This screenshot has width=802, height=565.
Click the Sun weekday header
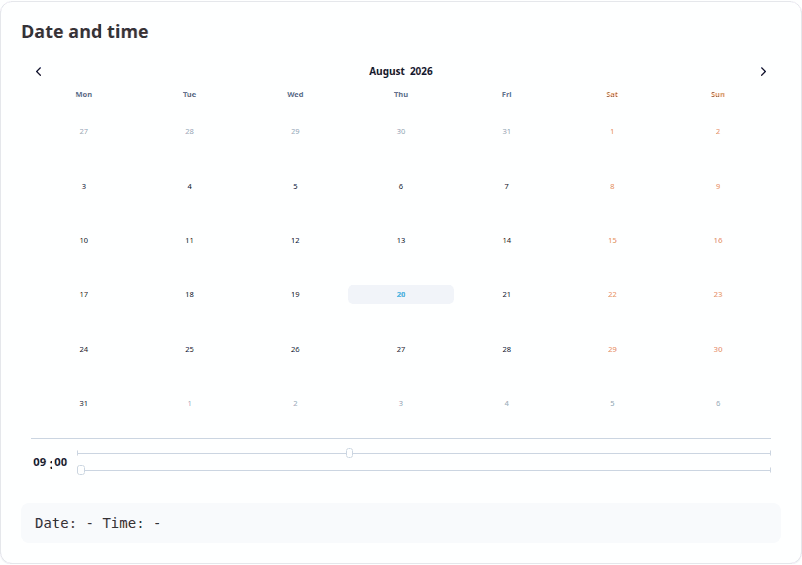click(718, 95)
